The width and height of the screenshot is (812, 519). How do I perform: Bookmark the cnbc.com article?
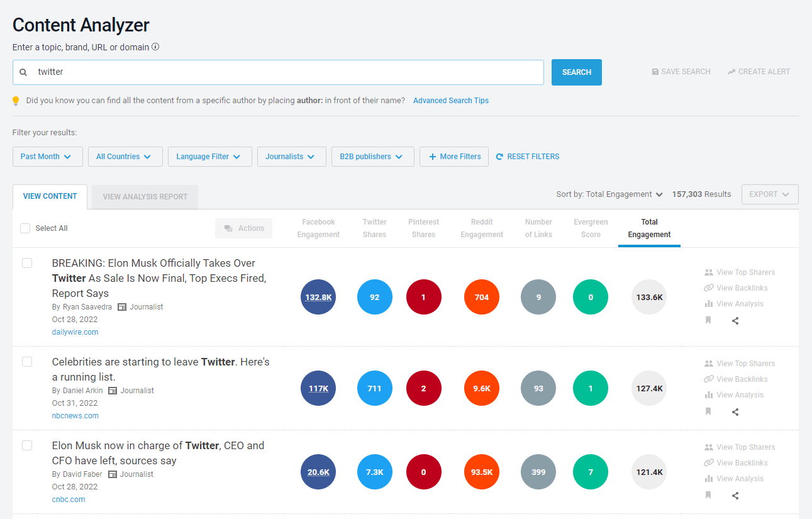click(708, 495)
